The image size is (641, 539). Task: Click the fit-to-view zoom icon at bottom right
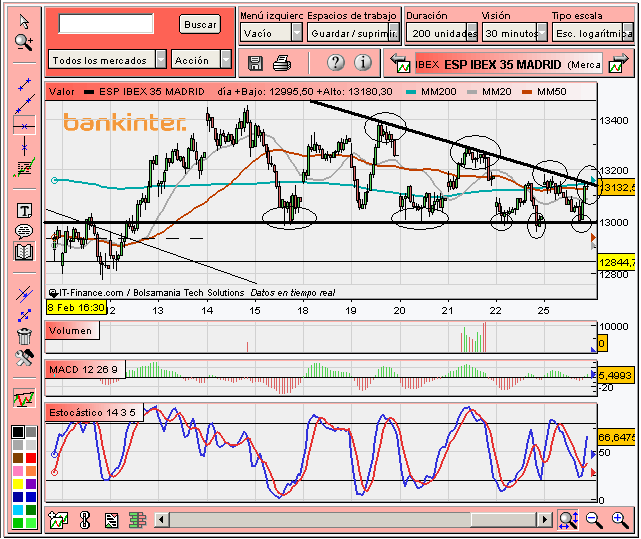coord(568,520)
